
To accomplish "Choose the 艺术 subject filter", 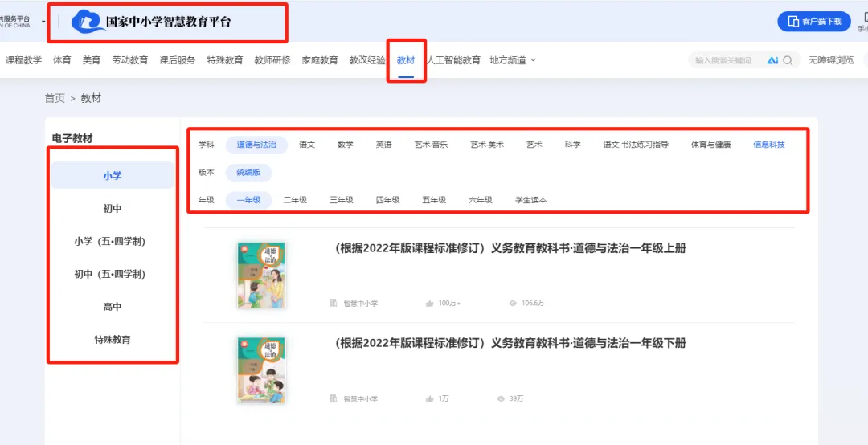I will (x=534, y=145).
